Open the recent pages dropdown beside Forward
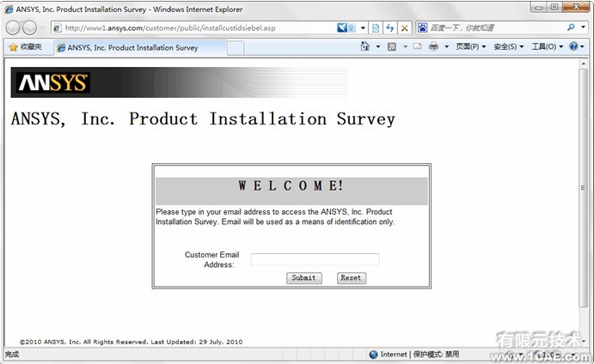This screenshot has width=594, height=364. [x=42, y=28]
